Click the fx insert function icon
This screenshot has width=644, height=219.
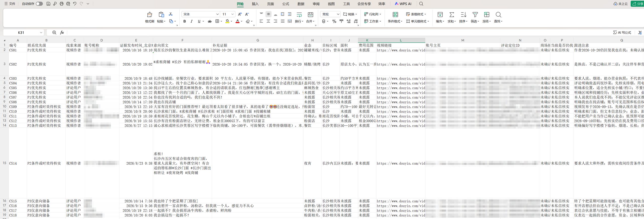(x=62, y=32)
